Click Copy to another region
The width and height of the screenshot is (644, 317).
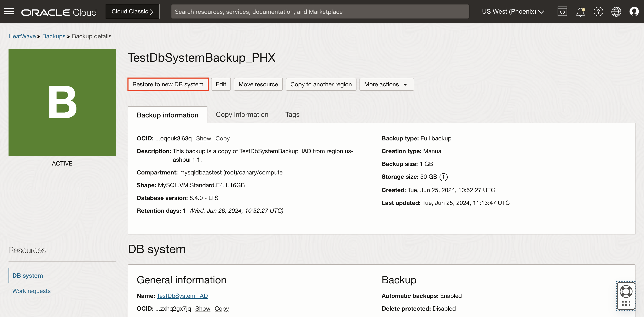321,84
